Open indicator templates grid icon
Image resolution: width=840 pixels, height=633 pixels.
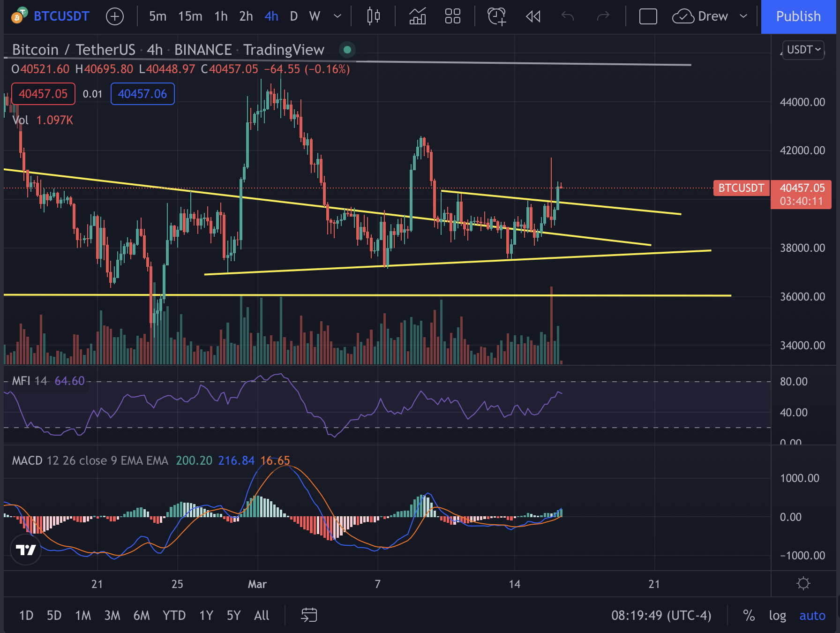pyautogui.click(x=452, y=16)
